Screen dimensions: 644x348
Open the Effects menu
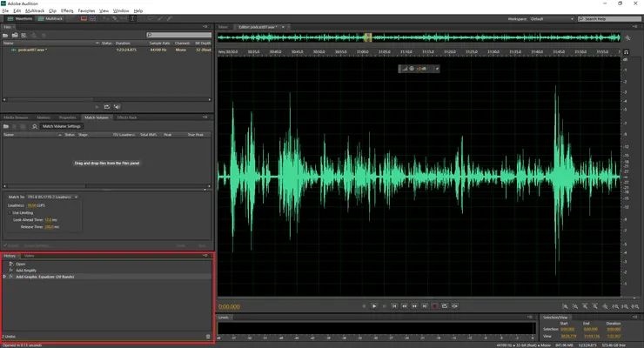(67, 10)
